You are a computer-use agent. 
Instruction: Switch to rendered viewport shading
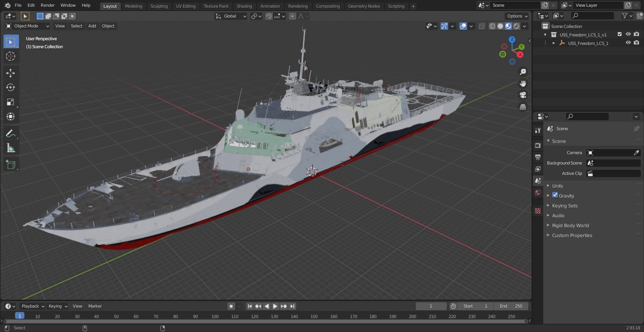[517, 26]
